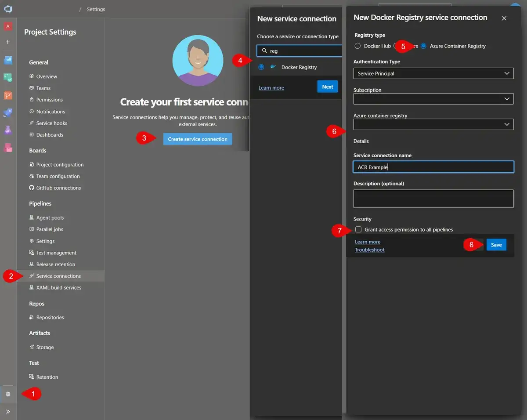Clear the Service connection name field

(x=433, y=167)
